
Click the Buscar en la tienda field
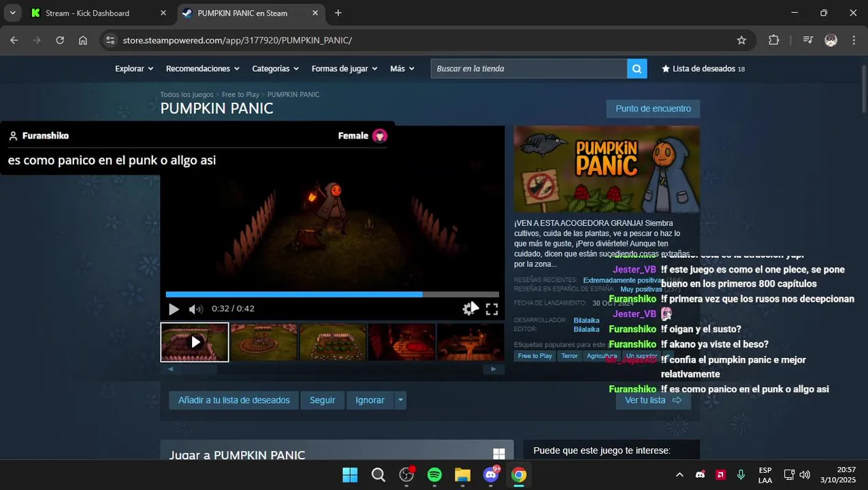529,69
